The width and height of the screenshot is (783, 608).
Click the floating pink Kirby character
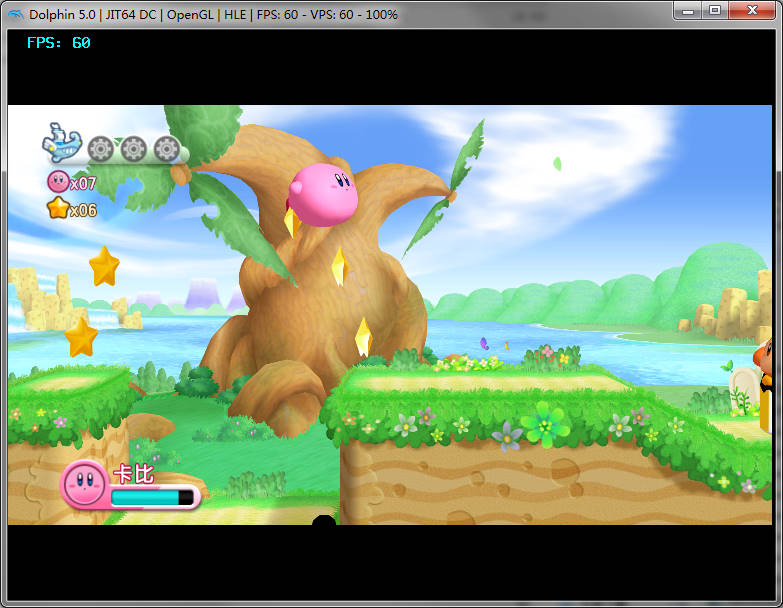point(323,195)
